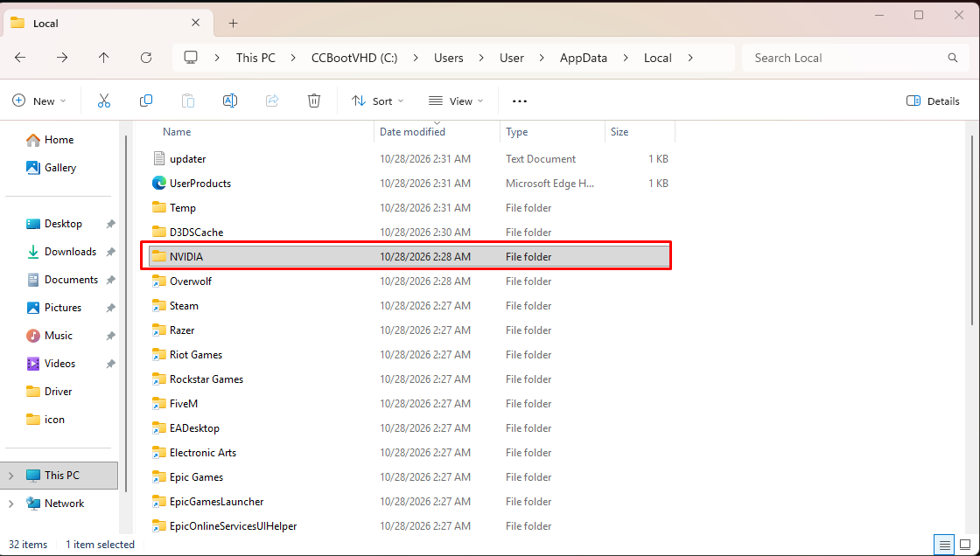Click the PC monitor icon in address bar
Screen dimensions: 980x556
[x=191, y=58]
